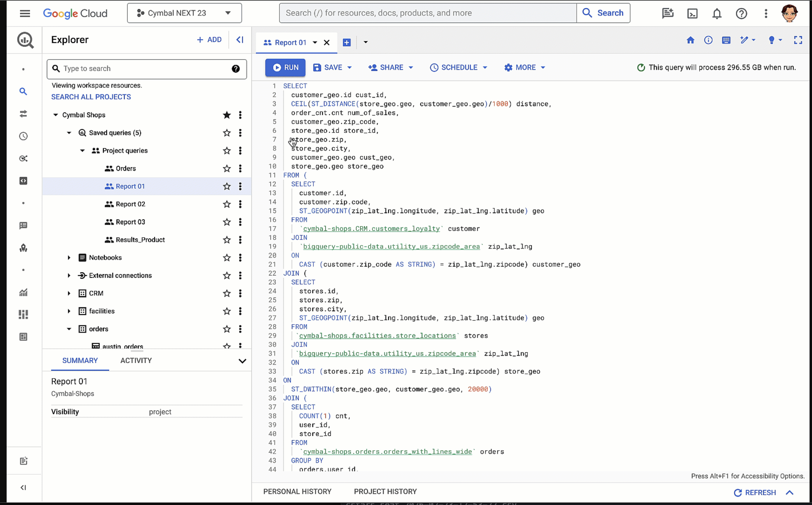Open the notifications bell
Screen dimensions: 812x505
pos(717,13)
